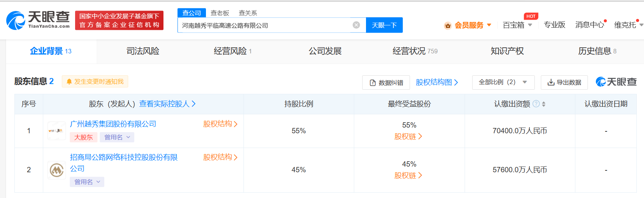Click the 导出数据 button
This screenshot has height=198, width=644.
click(x=564, y=83)
